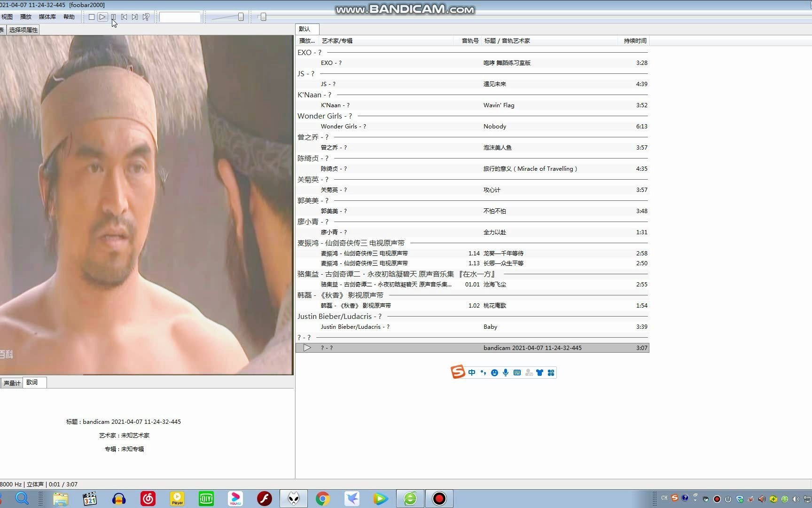Screen dimensions: 812x508
Task: Click the album art video thumbnail
Action: pyautogui.click(x=146, y=205)
